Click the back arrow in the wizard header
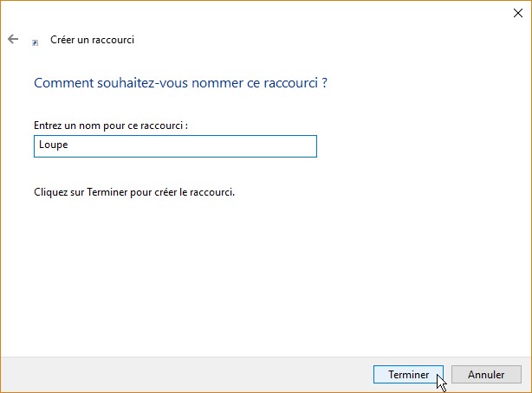 [13, 39]
